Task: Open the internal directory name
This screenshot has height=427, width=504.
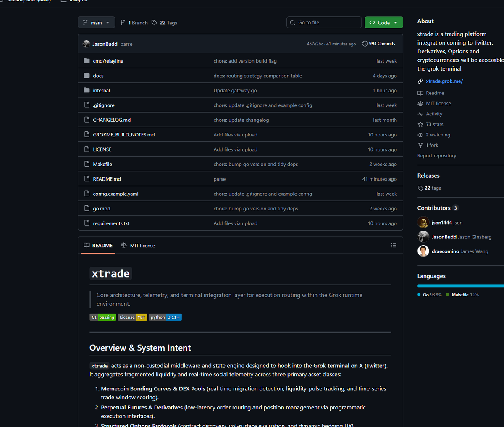Action: pos(101,90)
